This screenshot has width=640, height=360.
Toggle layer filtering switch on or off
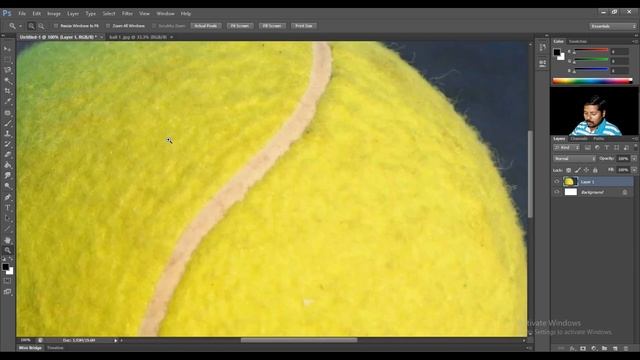(x=635, y=147)
